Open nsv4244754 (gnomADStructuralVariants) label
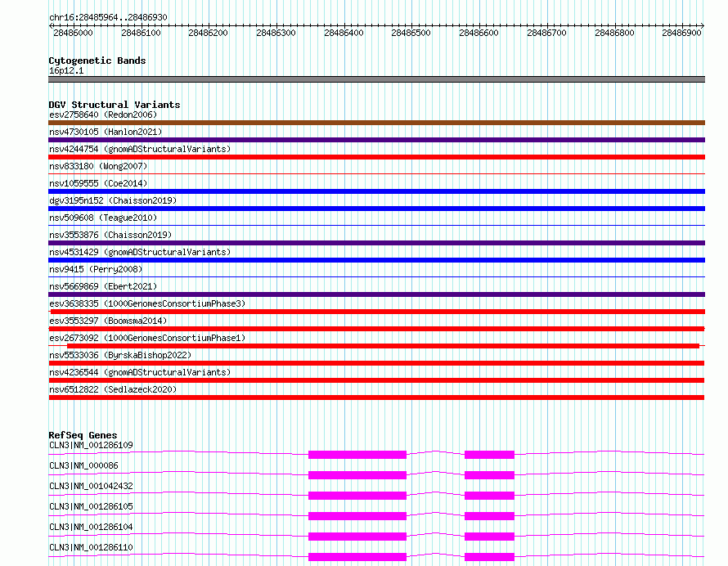 coord(140,149)
